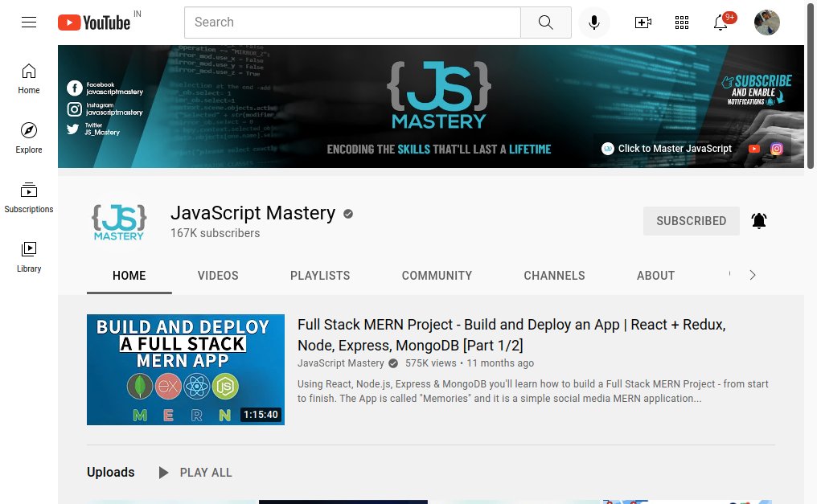The width and height of the screenshot is (817, 504).
Task: Click the '575K views' text
Action: point(431,363)
